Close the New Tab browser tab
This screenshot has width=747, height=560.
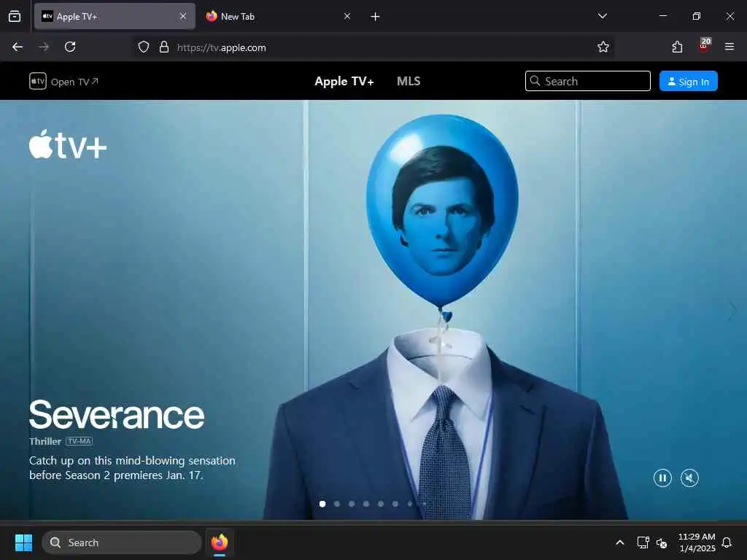coord(347,16)
